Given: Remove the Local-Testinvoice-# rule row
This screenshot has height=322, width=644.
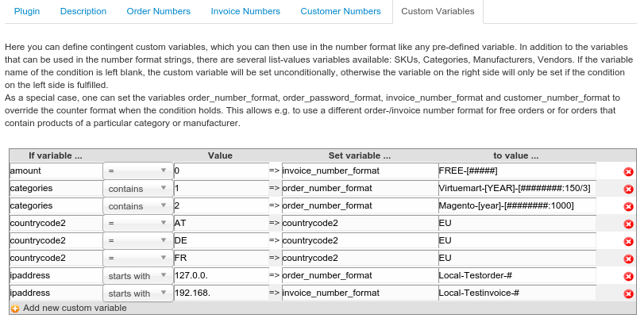Looking at the screenshot, I should [628, 293].
